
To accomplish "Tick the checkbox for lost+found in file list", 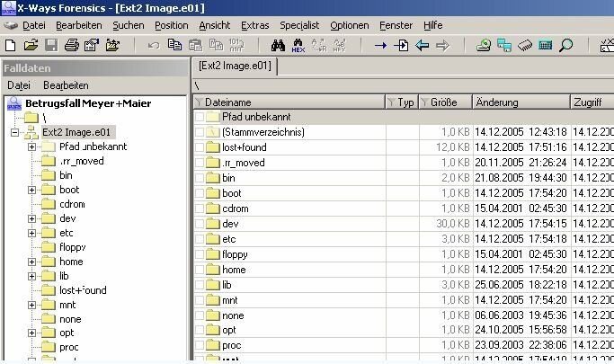I will tap(200, 147).
